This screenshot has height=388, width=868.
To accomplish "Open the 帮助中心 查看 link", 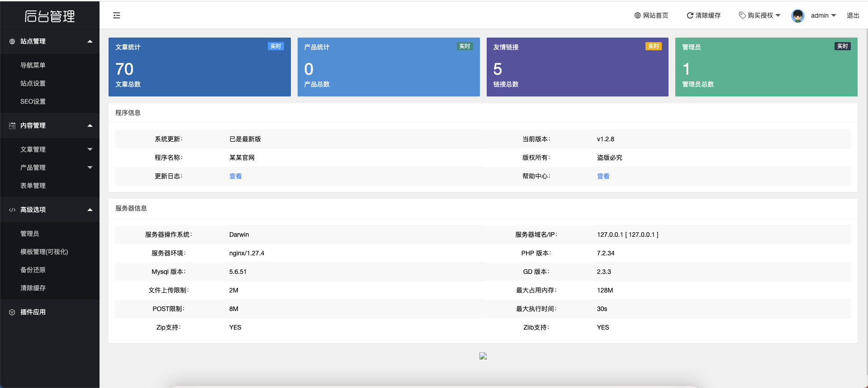I will 603,176.
